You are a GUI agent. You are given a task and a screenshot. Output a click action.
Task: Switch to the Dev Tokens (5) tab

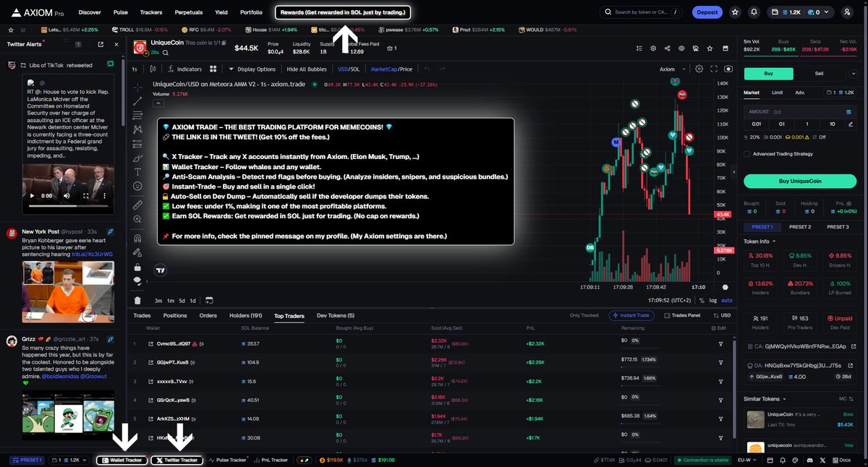point(336,315)
